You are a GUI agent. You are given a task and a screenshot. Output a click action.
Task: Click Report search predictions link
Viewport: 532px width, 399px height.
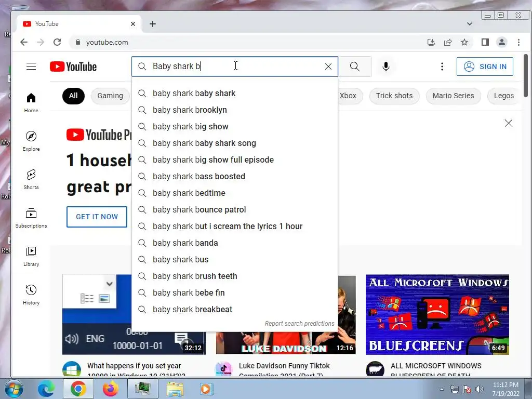point(300,324)
